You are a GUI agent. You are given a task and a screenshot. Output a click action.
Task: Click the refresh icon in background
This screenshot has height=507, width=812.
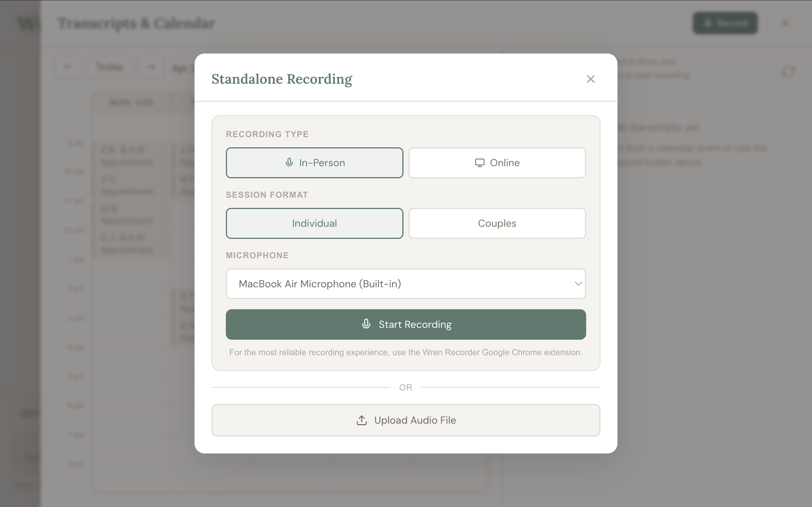pos(788,72)
